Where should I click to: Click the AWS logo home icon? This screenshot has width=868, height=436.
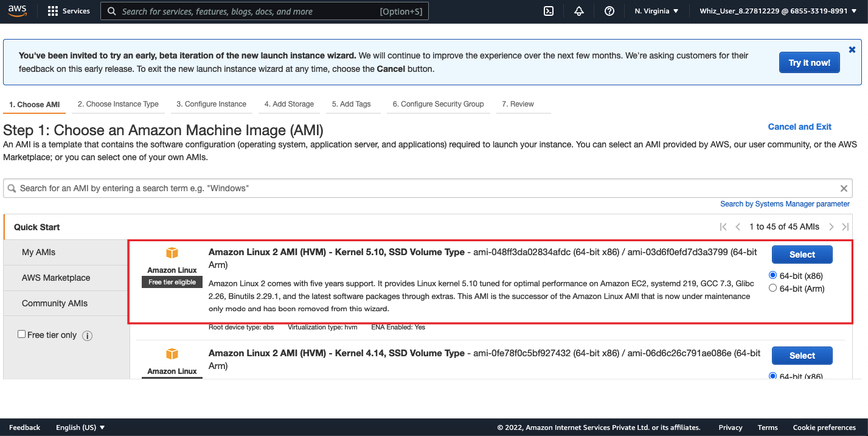click(18, 11)
